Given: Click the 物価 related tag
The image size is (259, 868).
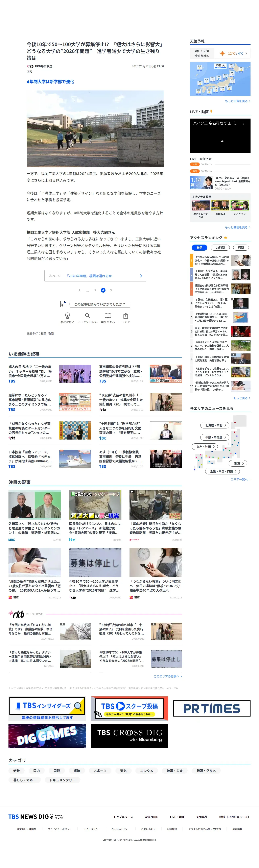Looking at the screenshot, I should coord(51,333).
